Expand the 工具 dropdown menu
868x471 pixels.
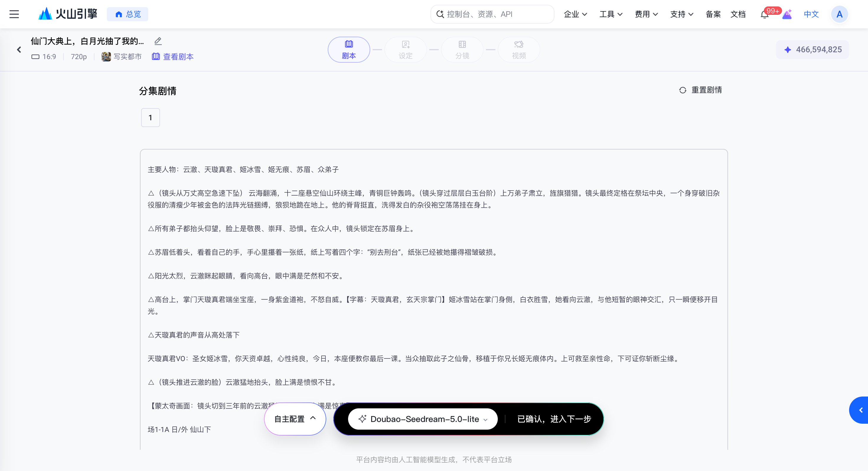tap(611, 14)
